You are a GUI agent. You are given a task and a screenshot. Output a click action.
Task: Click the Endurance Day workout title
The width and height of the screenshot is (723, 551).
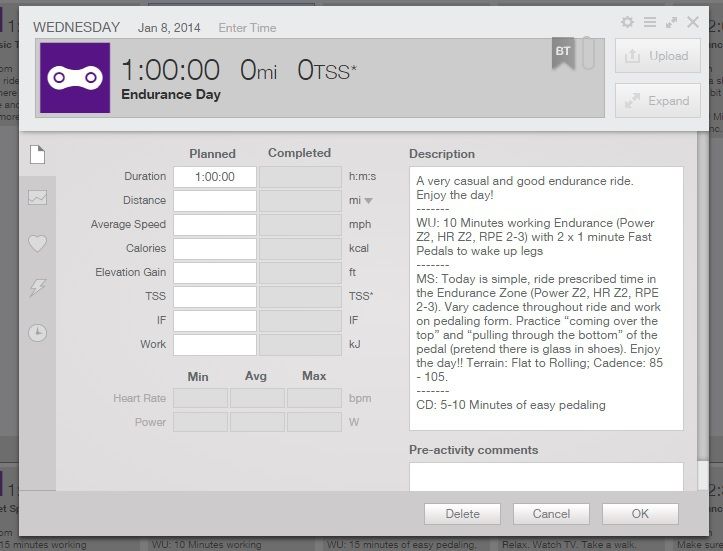171,95
